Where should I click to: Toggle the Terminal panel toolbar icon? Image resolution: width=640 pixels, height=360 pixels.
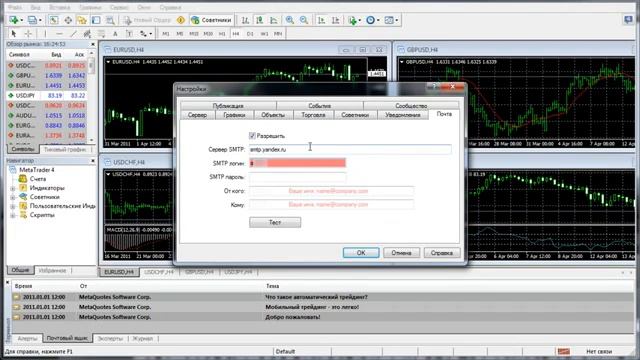coord(96,20)
